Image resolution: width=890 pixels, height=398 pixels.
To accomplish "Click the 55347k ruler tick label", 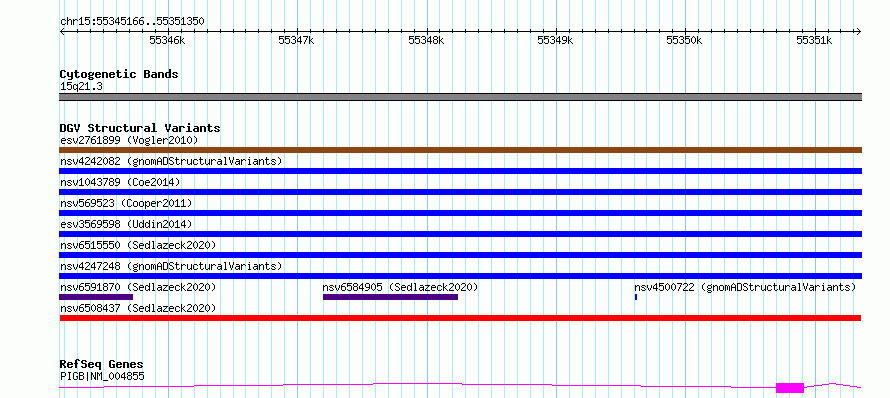I will pyautogui.click(x=296, y=40).
